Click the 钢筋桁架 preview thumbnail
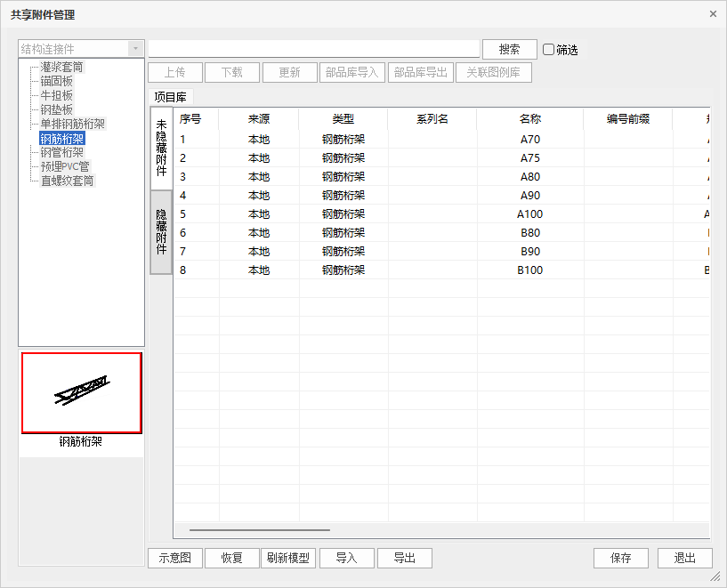This screenshot has width=727, height=588. (81, 393)
